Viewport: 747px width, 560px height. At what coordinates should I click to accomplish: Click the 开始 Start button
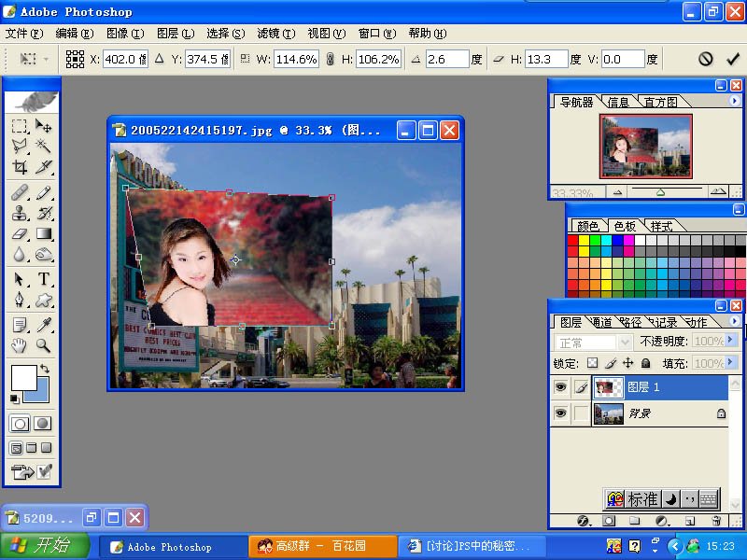click(45, 547)
